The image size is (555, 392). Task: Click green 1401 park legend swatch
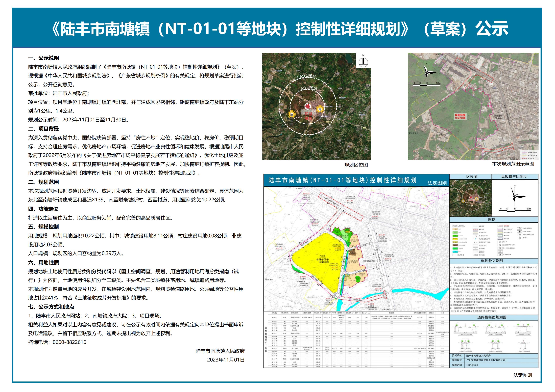pos(455,248)
